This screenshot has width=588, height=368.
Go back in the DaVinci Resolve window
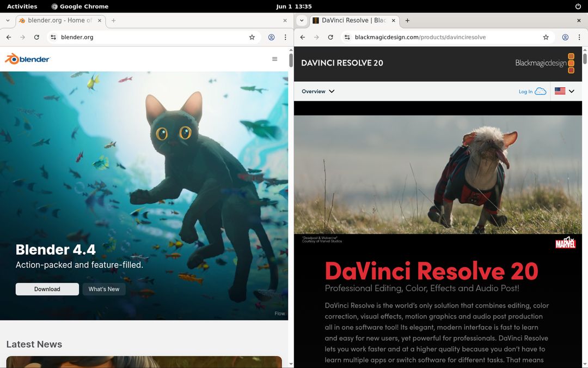(x=303, y=37)
